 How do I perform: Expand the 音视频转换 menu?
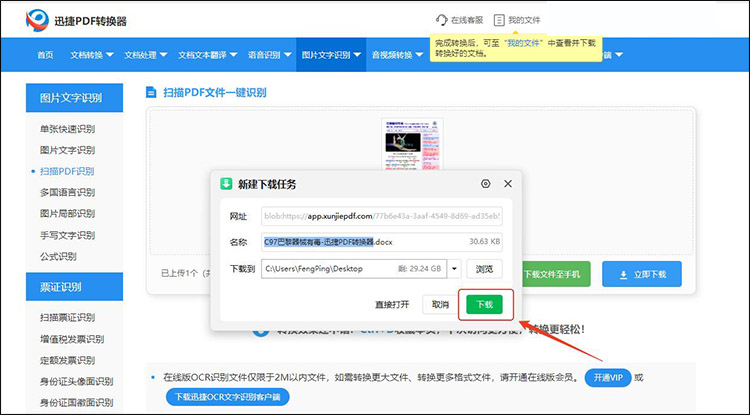coord(397,55)
